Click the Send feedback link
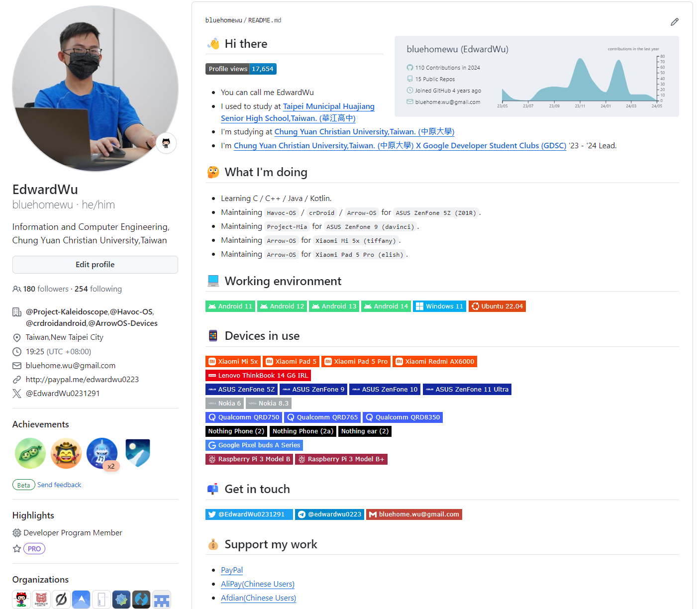Viewport: 700px width, 609px height. click(x=59, y=485)
